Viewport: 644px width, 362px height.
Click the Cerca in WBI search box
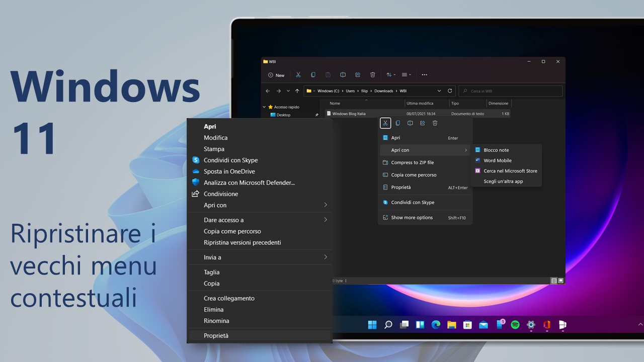(x=511, y=91)
